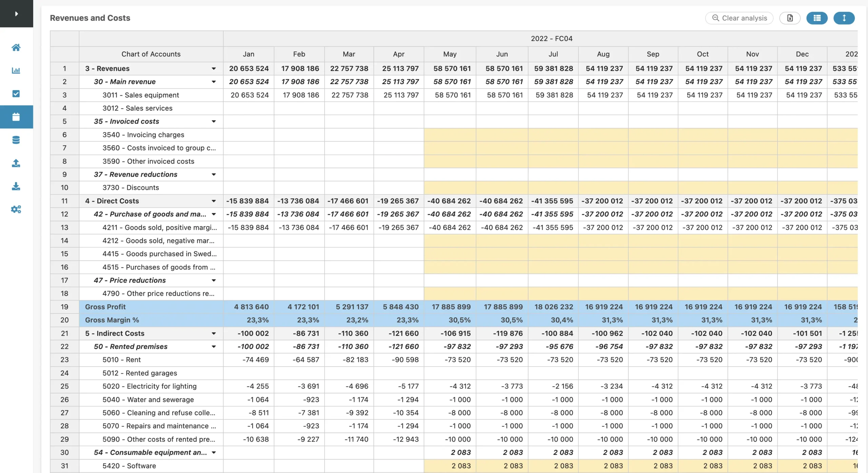Screen dimensions: 868x473
Task: Open the database icon in sidebar
Action: [16, 140]
